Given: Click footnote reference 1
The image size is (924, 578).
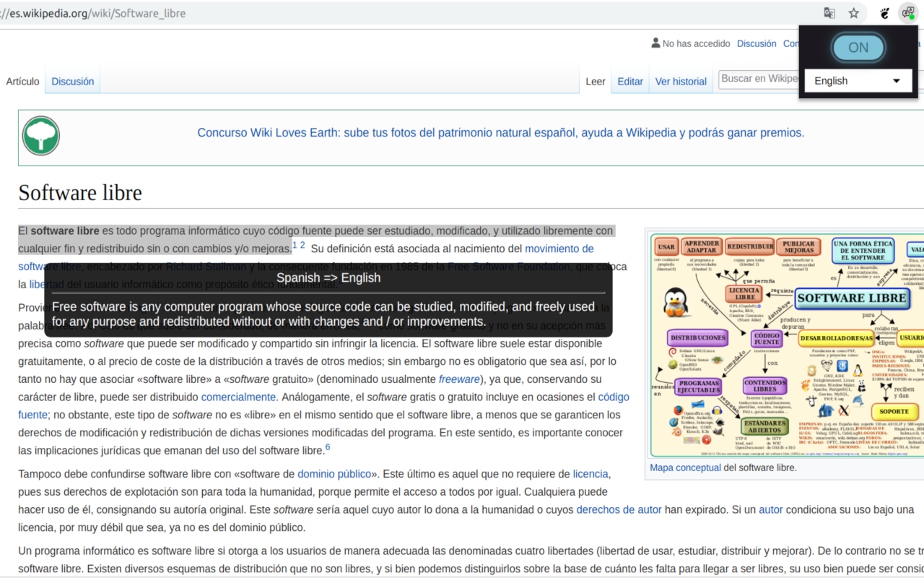Looking at the screenshot, I should (295, 245).
